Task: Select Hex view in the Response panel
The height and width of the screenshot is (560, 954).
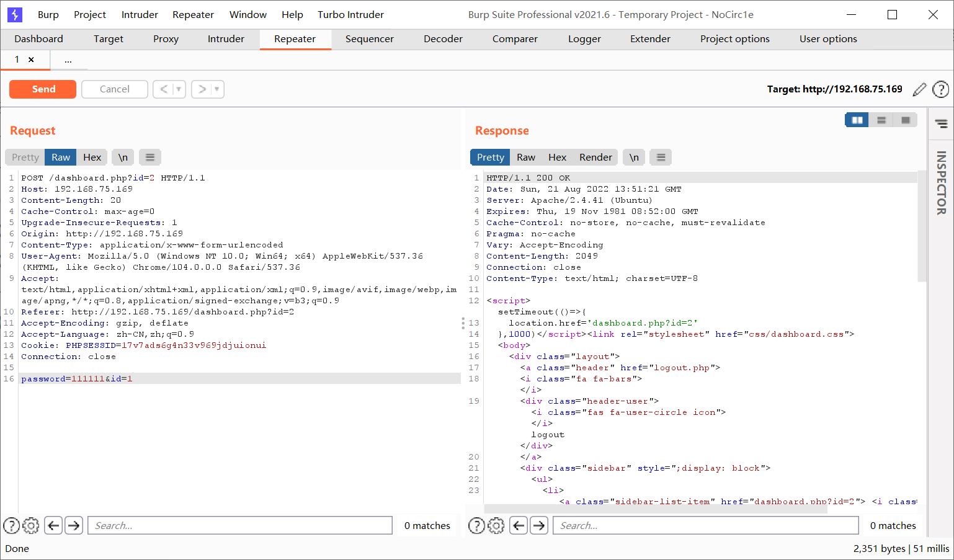Action: click(x=558, y=158)
